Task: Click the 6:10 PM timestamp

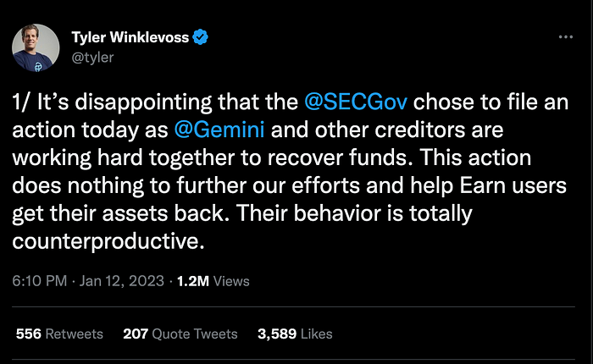Action: click(x=39, y=281)
